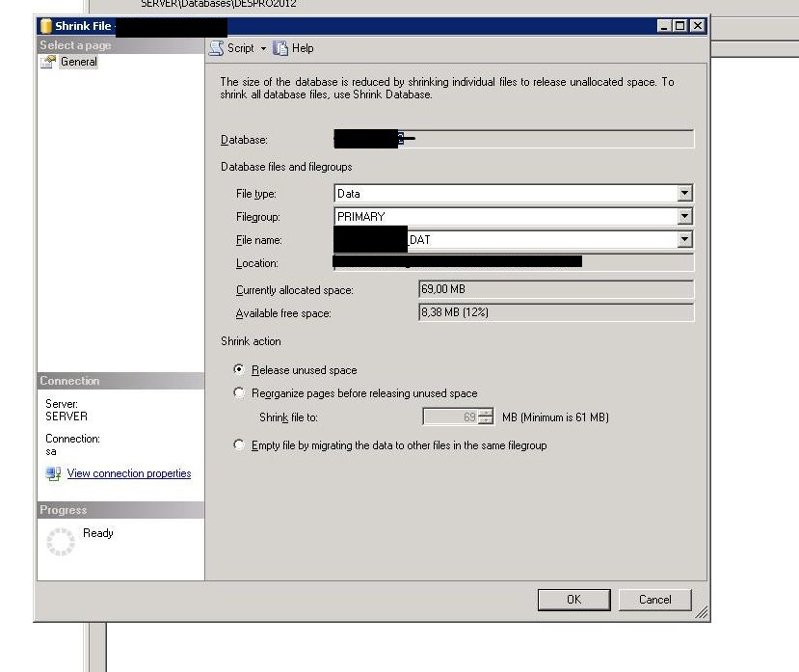799x672 pixels.
Task: Select the General page entry
Action: (78, 62)
